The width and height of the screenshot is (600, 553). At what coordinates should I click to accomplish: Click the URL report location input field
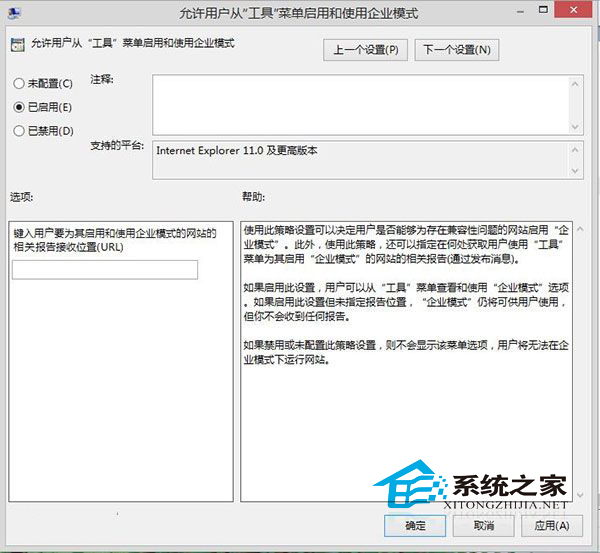[x=105, y=270]
